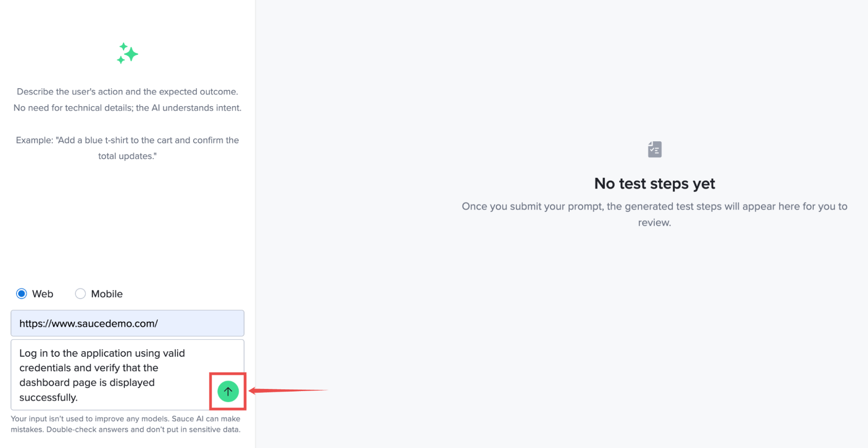The height and width of the screenshot is (448, 868).
Task: Click the word "review." under the description
Action: pyautogui.click(x=654, y=222)
